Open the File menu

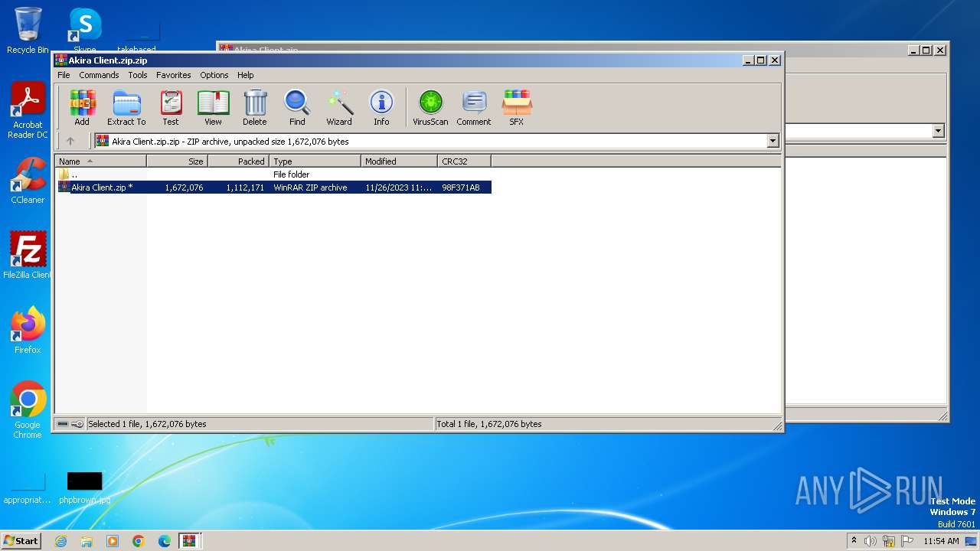(x=64, y=75)
